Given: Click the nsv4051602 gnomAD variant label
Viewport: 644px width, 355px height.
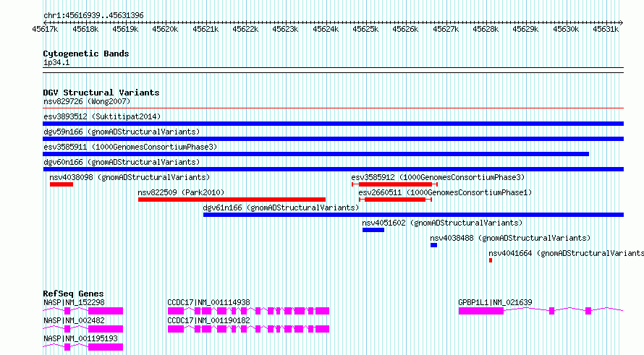Looking at the screenshot, I should pyautogui.click(x=442, y=223).
